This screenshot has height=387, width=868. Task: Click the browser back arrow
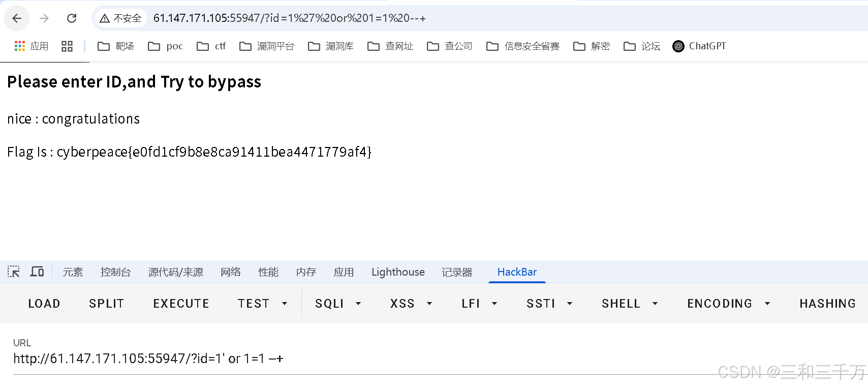click(17, 18)
